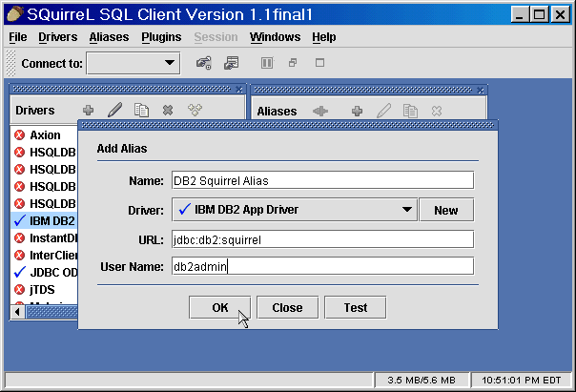Click the modify alias pencil icon
This screenshot has width=576, height=392.
(384, 111)
